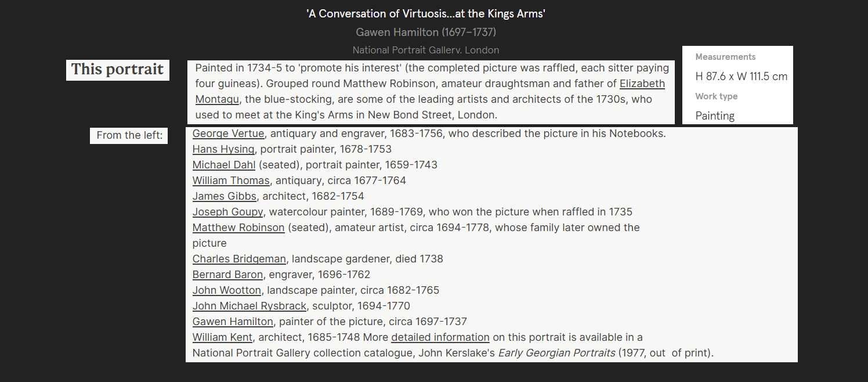Open the William Kent link
868x382 pixels.
[222, 337]
